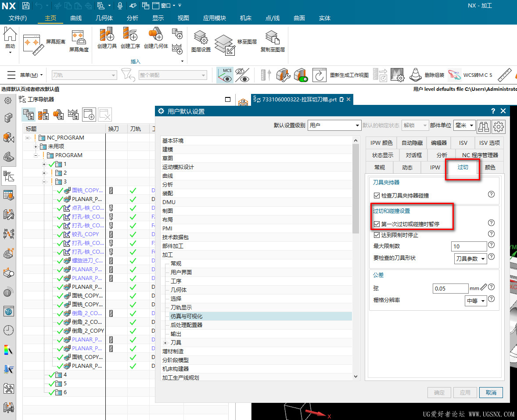The width and height of the screenshot is (517, 420).
Task: Click the 移至图层 (Move to Layer) icon
Action: coord(225,44)
